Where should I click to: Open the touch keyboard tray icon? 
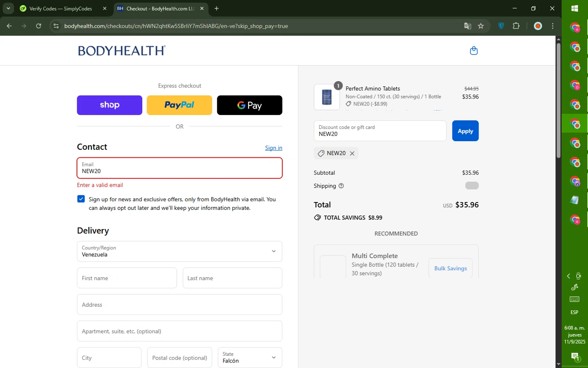tap(575, 300)
